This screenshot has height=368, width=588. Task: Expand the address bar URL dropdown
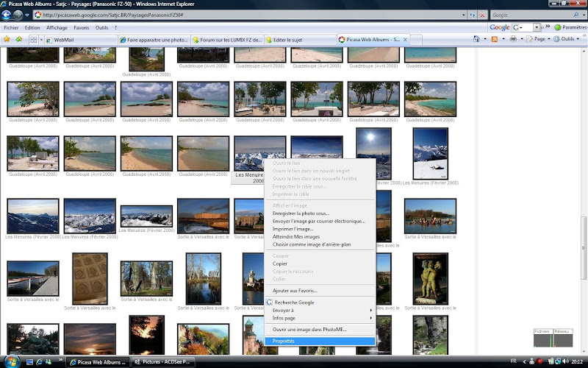click(464, 15)
